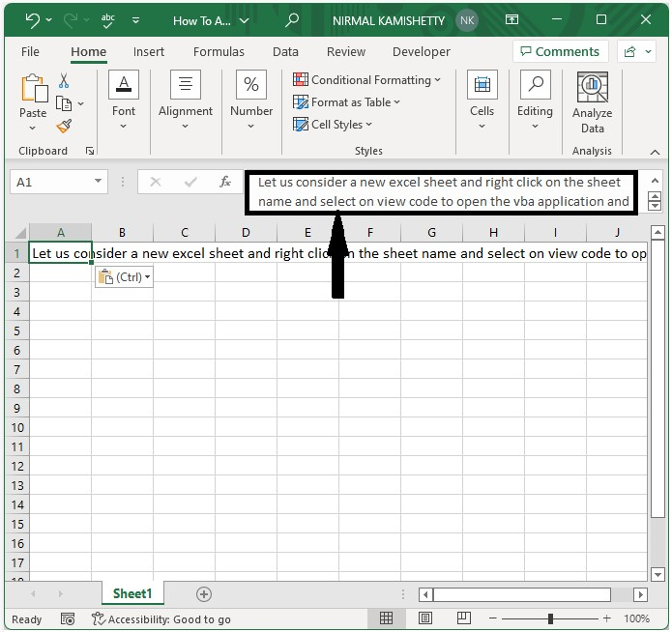Open the Customize Quick Access Toolbar icon
The width and height of the screenshot is (672, 632).
coord(136,20)
